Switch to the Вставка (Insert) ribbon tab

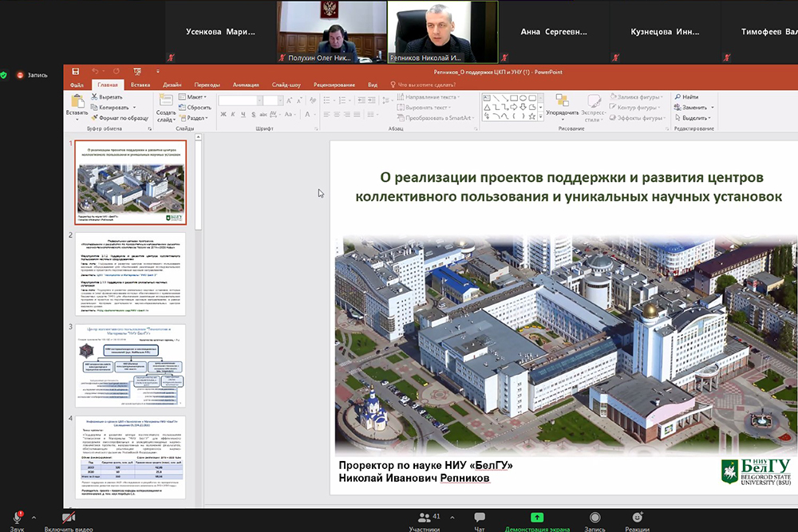(x=140, y=85)
